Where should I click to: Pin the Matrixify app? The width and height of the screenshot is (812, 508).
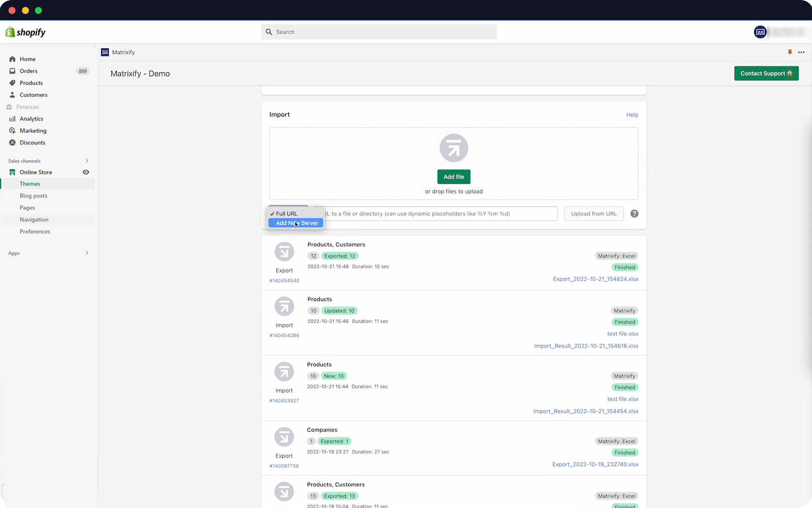(790, 52)
